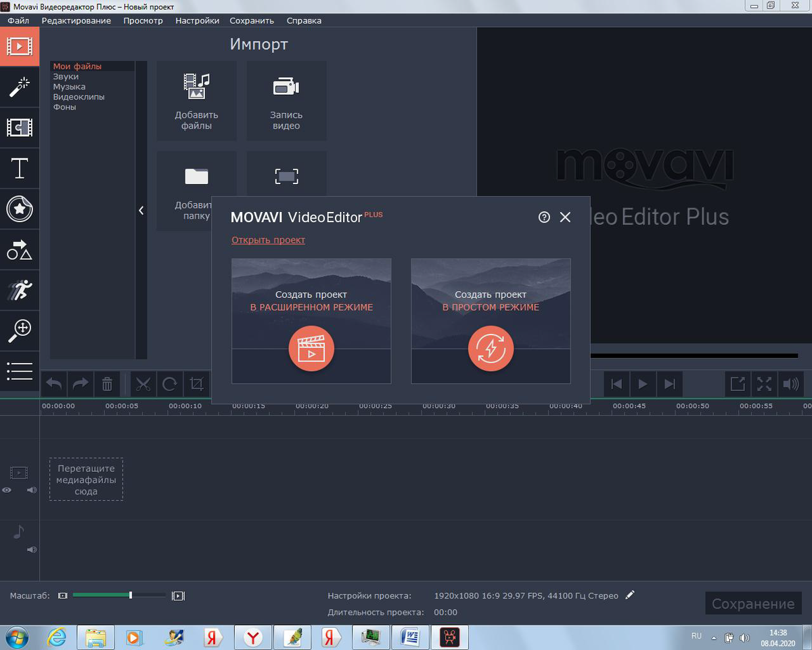Mute the audio track with its speaker icon
Viewport: 812px width, 650px height.
pos(31,550)
